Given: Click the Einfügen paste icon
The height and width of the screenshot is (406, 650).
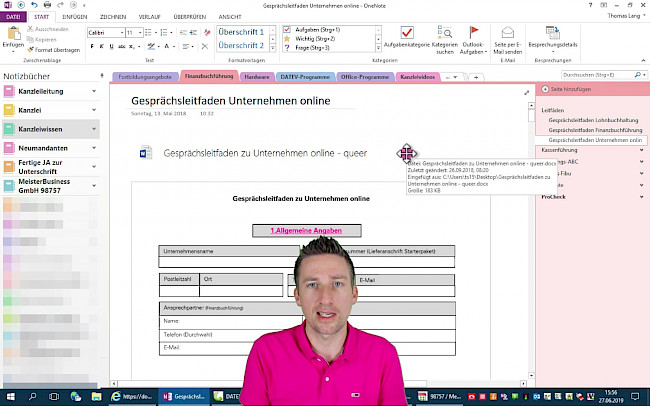Looking at the screenshot, I should tap(12, 36).
